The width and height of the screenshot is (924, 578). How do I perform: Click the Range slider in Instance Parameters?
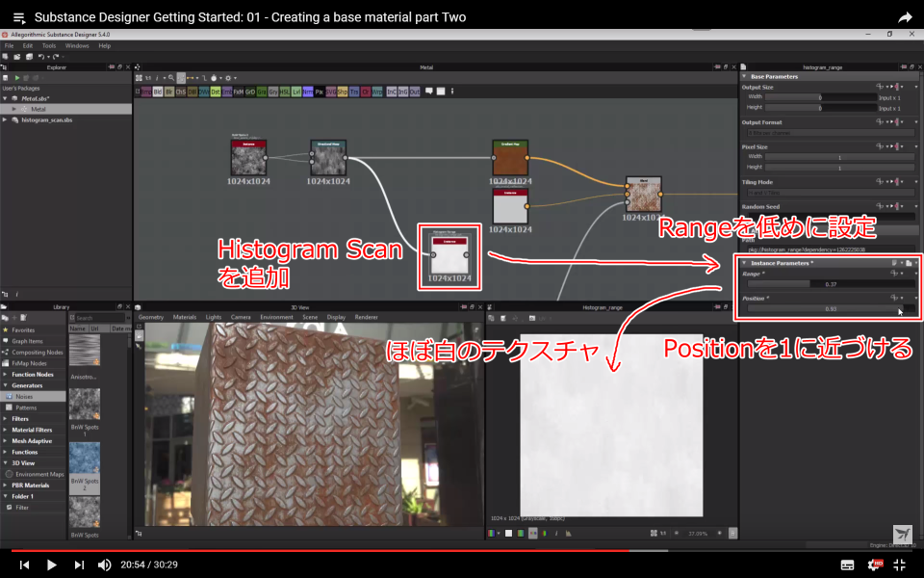[831, 284]
